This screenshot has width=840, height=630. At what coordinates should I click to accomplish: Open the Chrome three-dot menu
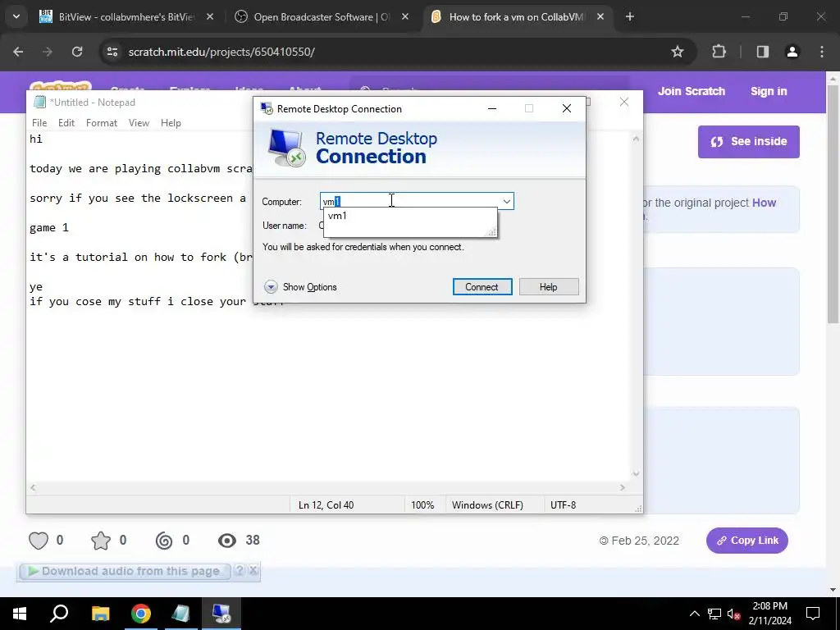(822, 52)
